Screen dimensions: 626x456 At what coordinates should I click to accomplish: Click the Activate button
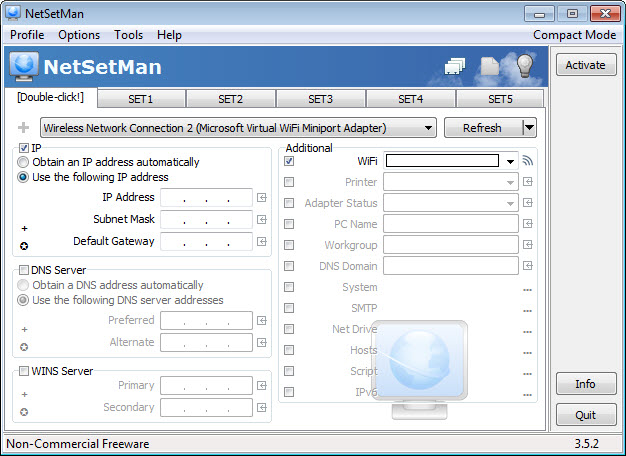pos(586,65)
